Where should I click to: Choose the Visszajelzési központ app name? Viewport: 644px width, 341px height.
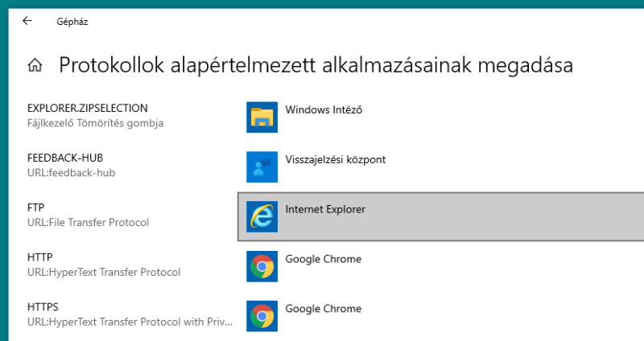pyautogui.click(x=336, y=159)
